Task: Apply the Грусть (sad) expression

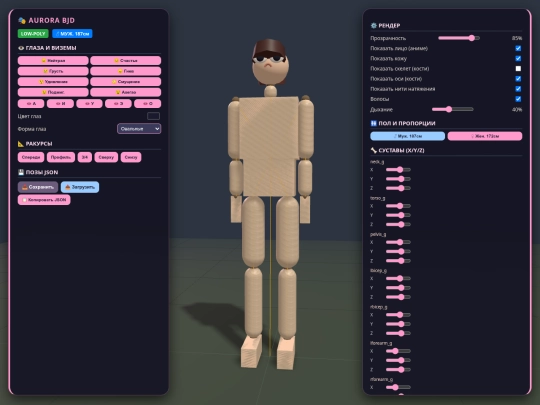Action: coord(53,71)
